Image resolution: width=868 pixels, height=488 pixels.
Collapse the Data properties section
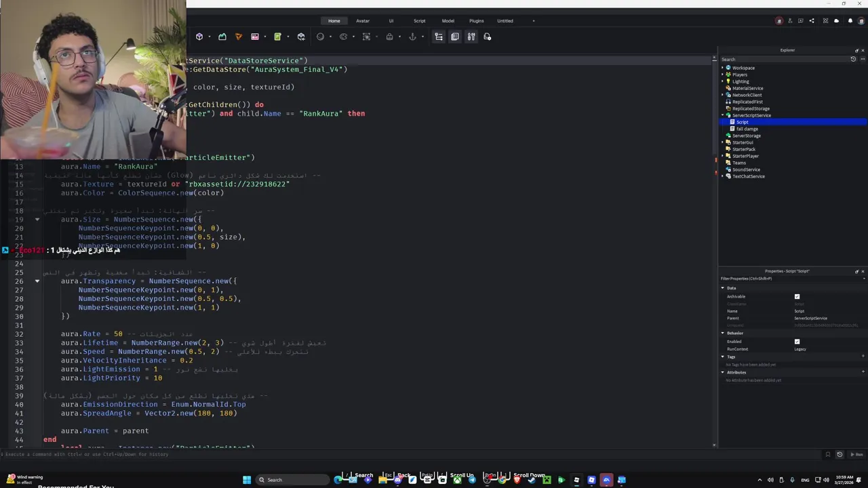(x=723, y=288)
